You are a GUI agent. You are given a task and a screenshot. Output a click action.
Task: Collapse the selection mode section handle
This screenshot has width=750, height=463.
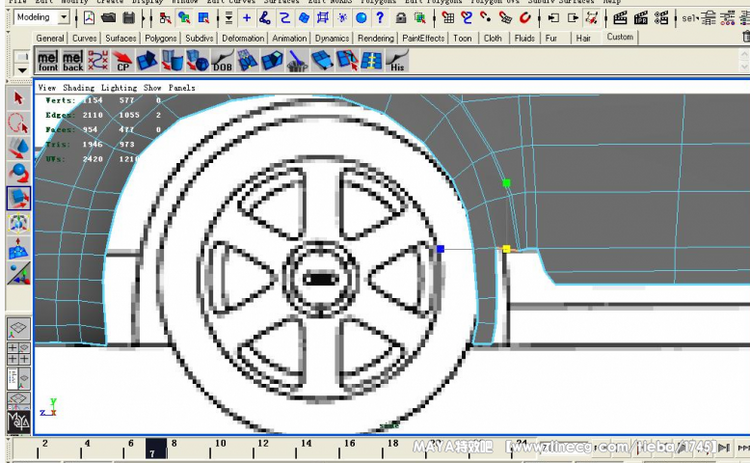(x=151, y=19)
